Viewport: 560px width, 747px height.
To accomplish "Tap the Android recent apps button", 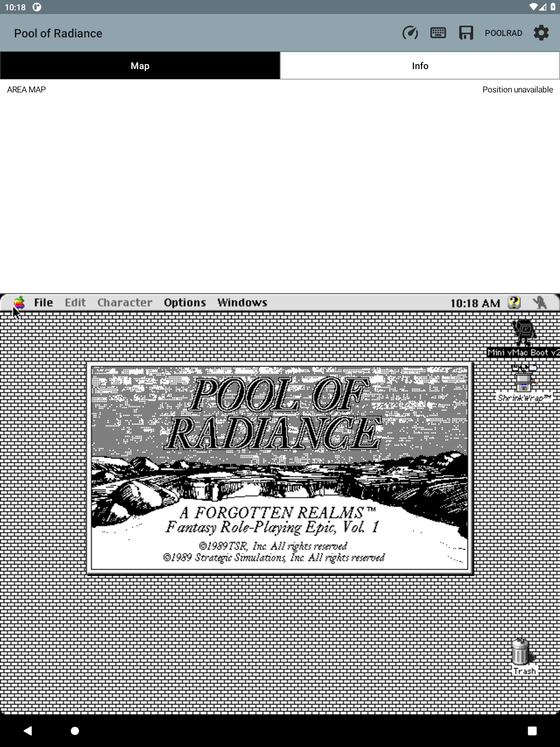I will pos(532,731).
